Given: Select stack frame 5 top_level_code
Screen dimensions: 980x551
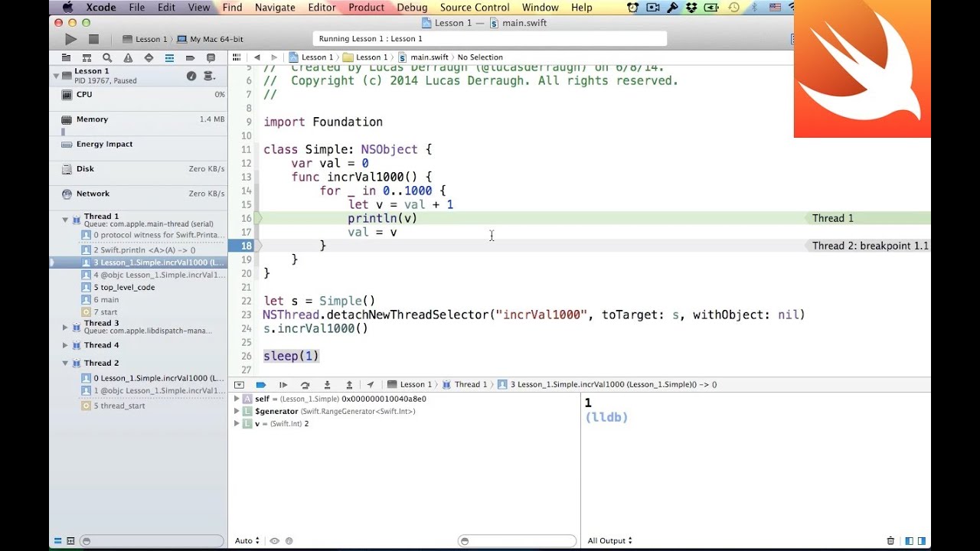Looking at the screenshot, I should tap(139, 288).
